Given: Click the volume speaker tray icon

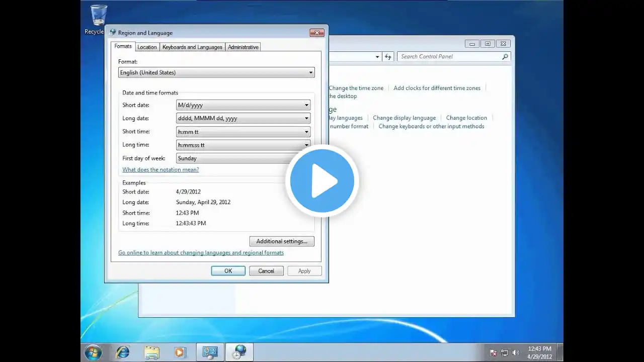Looking at the screenshot, I should (x=515, y=352).
